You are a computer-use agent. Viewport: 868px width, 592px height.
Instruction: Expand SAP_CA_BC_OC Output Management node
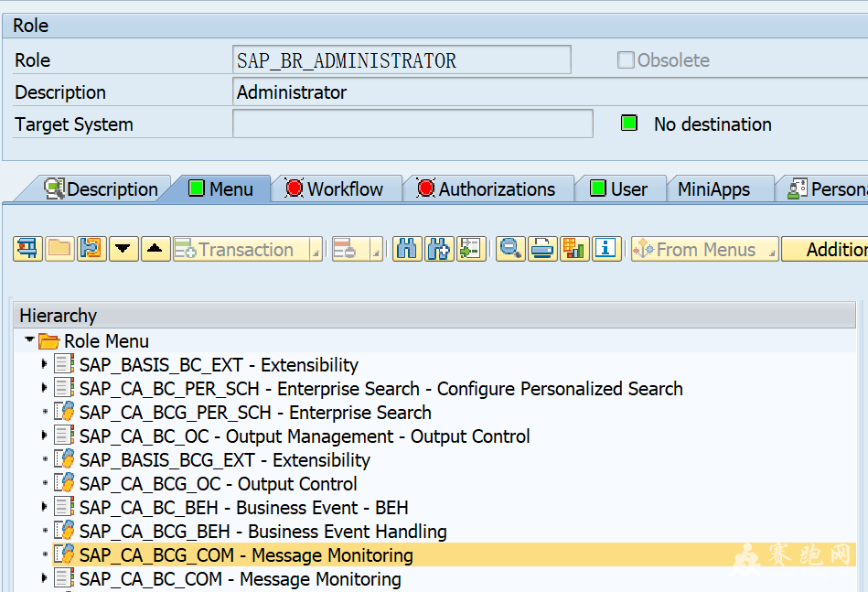pyautogui.click(x=44, y=436)
